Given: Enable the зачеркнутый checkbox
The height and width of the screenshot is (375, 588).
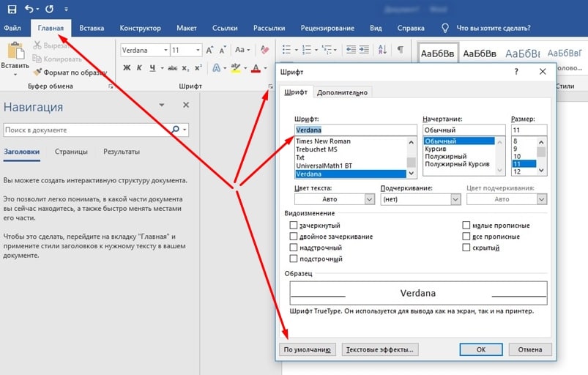Looking at the screenshot, I should click(x=294, y=226).
